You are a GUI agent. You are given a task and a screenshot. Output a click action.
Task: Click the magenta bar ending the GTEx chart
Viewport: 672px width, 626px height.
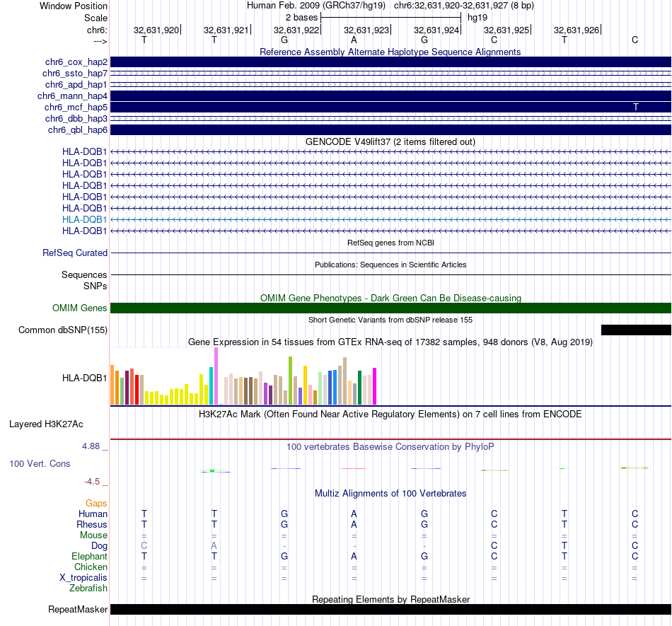point(375,386)
